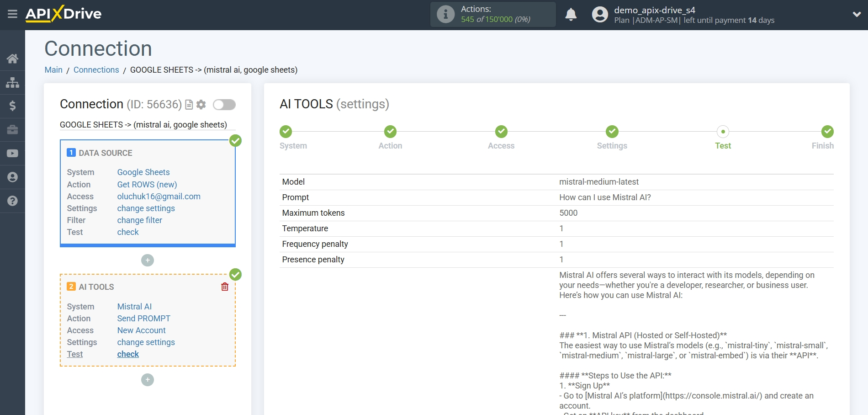Add a block below the Data Source
The image size is (868, 415).
(x=148, y=261)
